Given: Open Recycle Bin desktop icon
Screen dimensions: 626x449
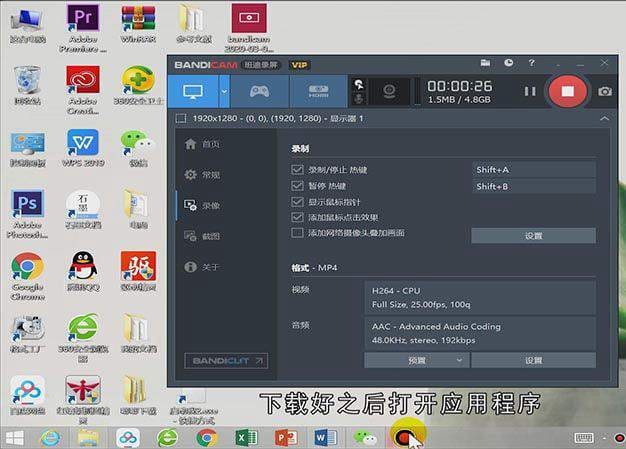Looking at the screenshot, I should point(27,86).
